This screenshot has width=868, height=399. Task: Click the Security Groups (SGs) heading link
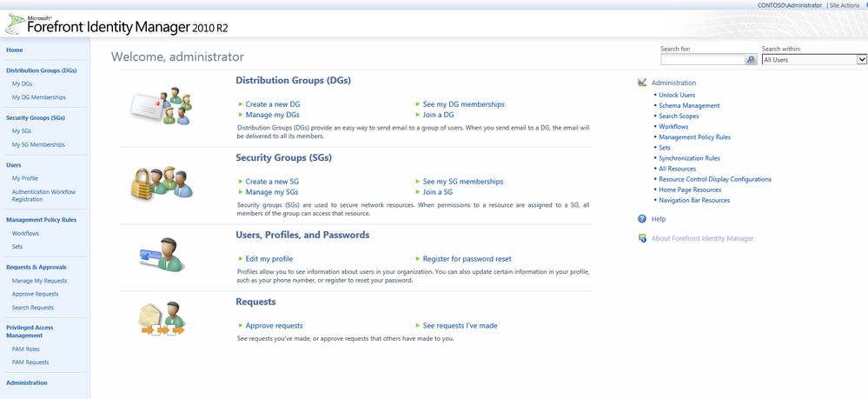pyautogui.click(x=283, y=158)
